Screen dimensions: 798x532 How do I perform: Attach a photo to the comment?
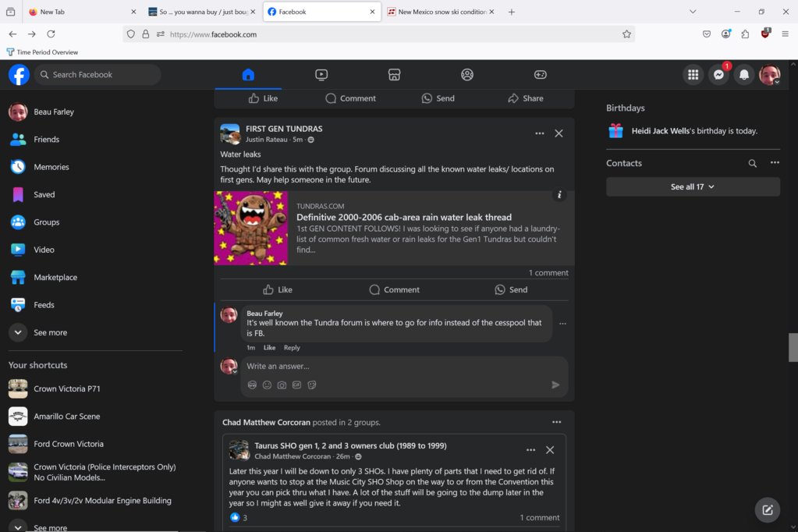coord(282,385)
